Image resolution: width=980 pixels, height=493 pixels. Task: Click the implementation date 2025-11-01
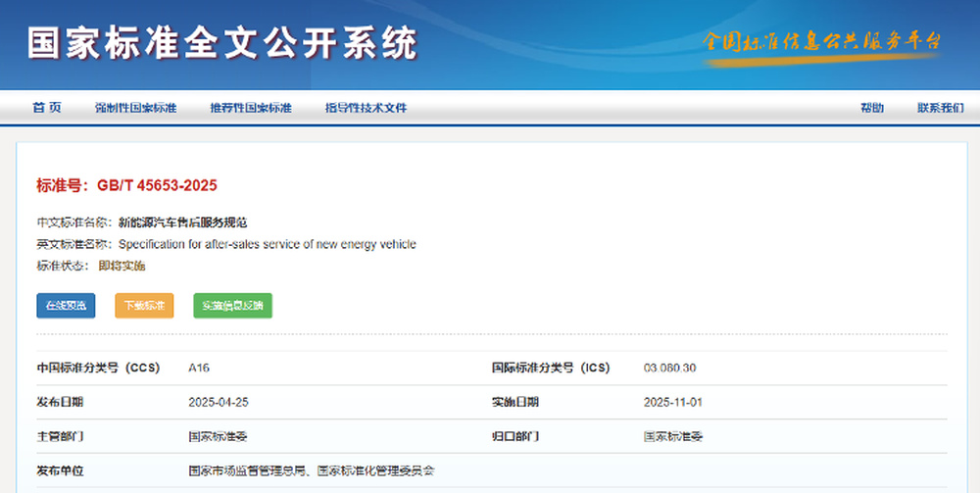tap(672, 402)
